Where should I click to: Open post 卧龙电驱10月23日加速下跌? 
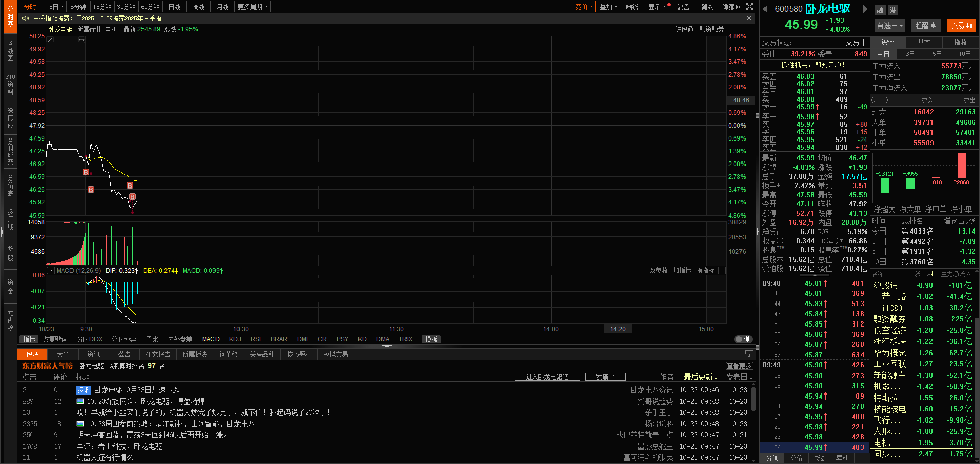137,390
